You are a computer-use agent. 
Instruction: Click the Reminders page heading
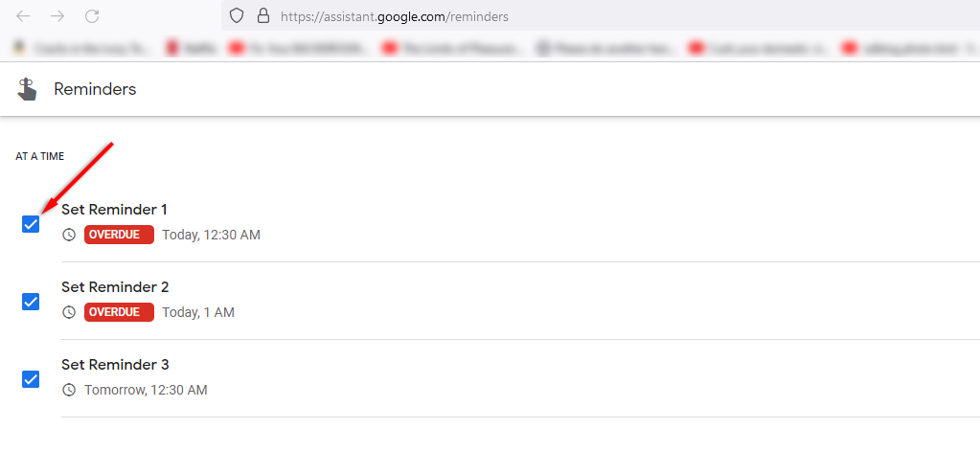[x=95, y=89]
